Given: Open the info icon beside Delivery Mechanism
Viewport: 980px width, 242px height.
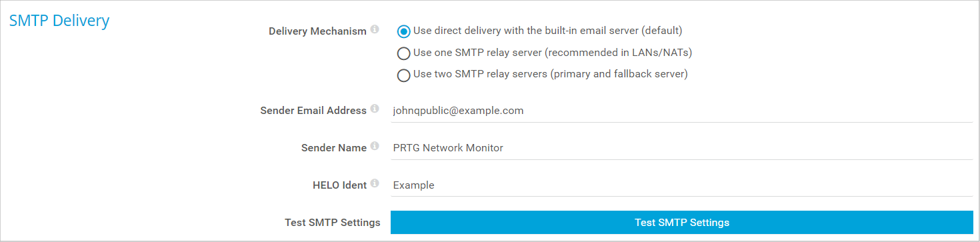Looking at the screenshot, I should coord(375,29).
